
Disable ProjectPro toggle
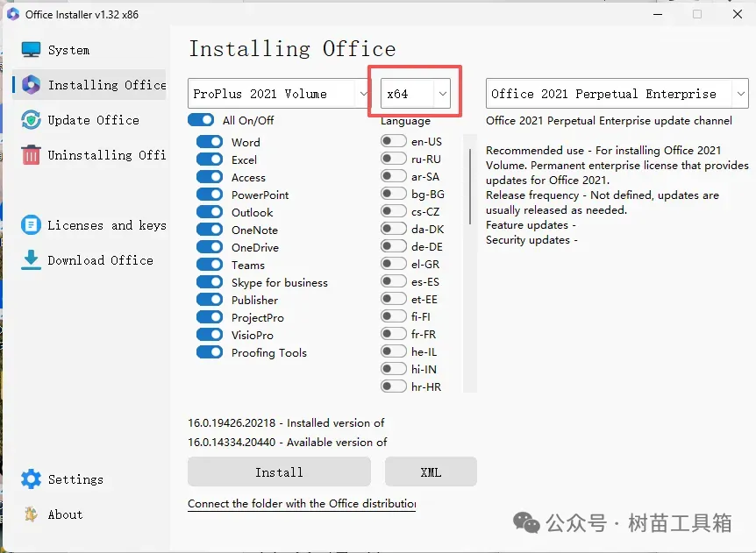pyautogui.click(x=210, y=317)
